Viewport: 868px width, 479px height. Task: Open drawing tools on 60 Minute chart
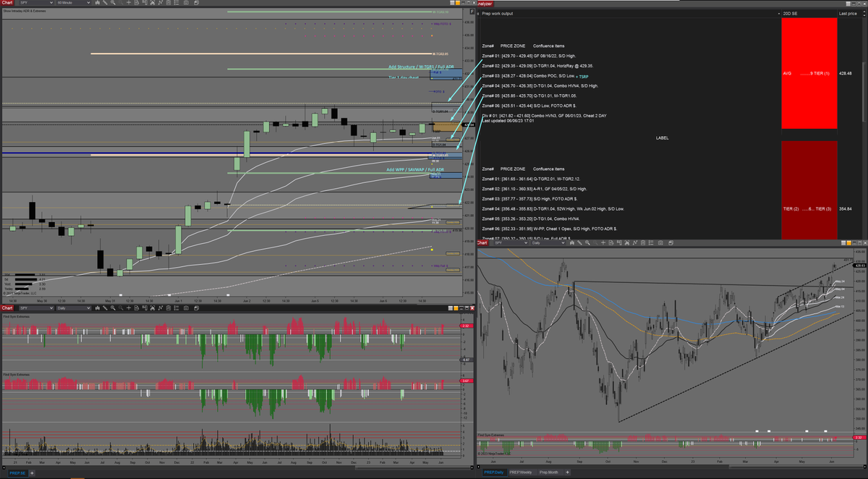click(x=105, y=3)
